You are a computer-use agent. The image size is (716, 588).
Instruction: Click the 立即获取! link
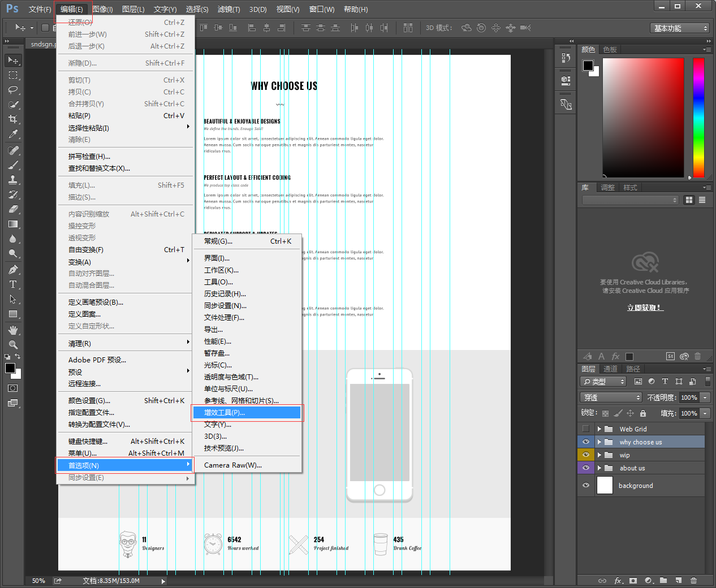[x=645, y=308]
